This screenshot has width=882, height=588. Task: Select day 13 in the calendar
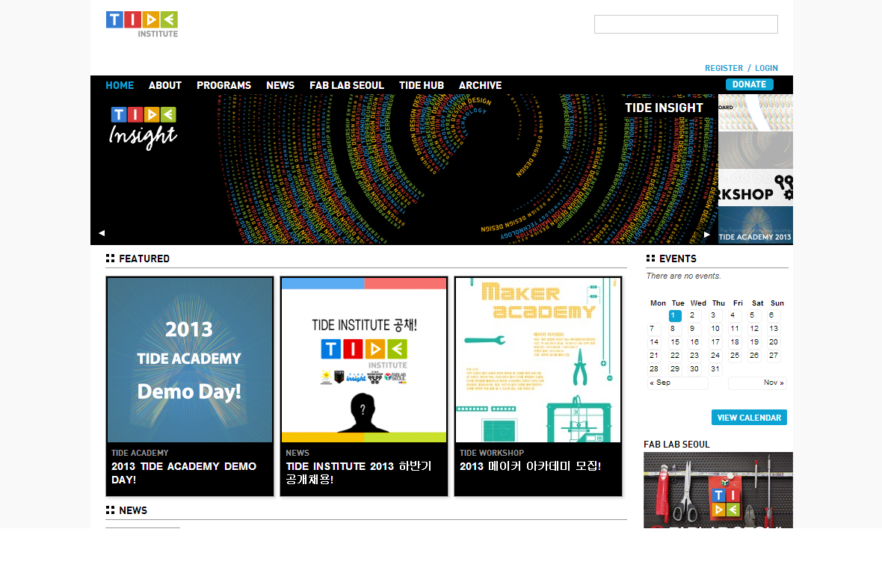[x=774, y=329]
